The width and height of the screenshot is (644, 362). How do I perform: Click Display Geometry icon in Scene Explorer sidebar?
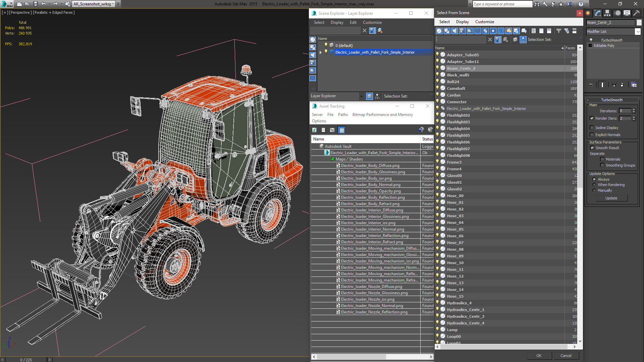[x=313, y=40]
